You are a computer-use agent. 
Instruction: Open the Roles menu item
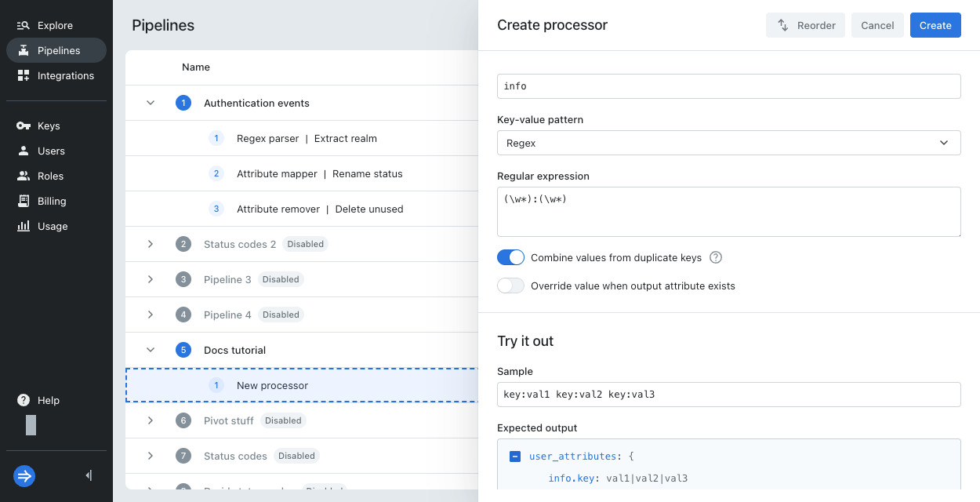click(x=50, y=176)
